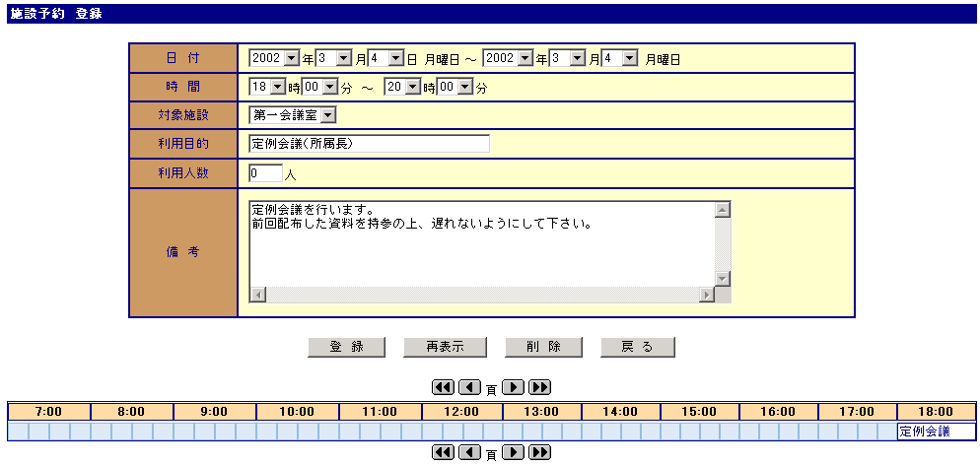Viewport: 980px width, 466px height.
Task: Open the start minute dropdown
Action: (x=320, y=88)
